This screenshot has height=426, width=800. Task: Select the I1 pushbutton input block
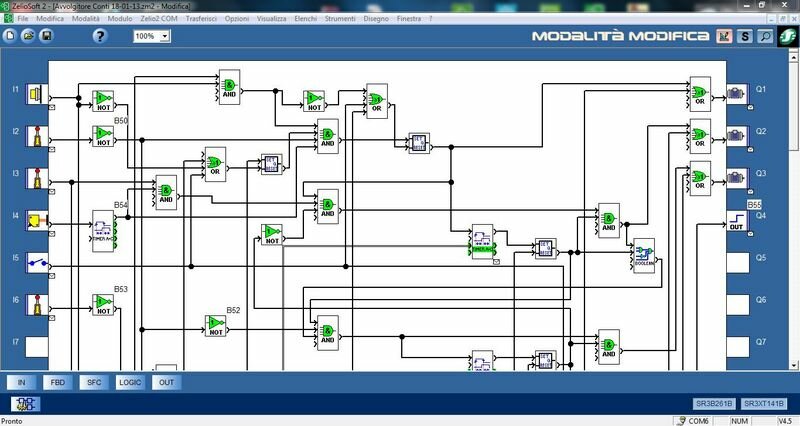tap(37, 94)
